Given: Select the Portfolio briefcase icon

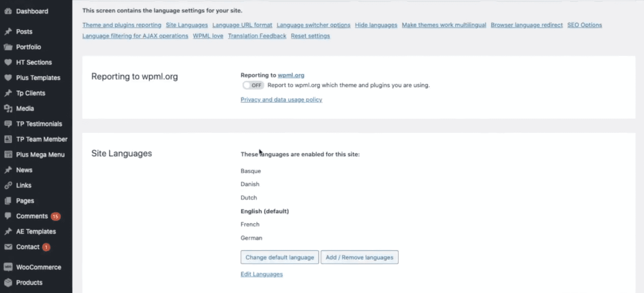Looking at the screenshot, I should (x=8, y=47).
